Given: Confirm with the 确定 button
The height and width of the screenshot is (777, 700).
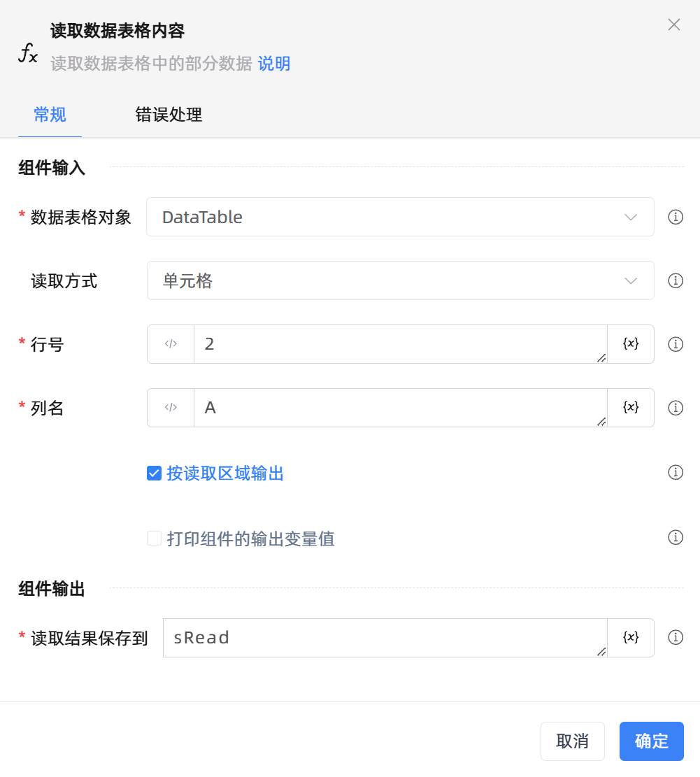Looking at the screenshot, I should click(652, 741).
